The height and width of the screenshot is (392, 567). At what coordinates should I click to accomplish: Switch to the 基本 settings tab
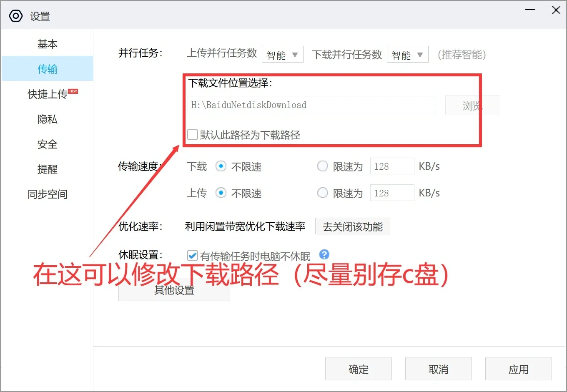click(x=47, y=44)
